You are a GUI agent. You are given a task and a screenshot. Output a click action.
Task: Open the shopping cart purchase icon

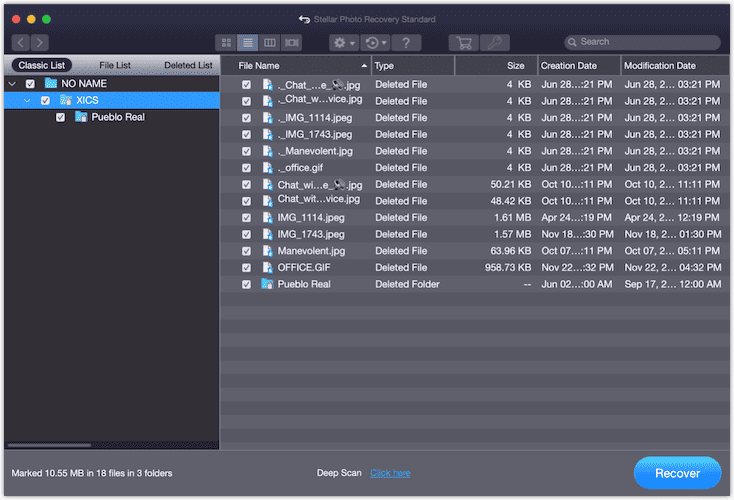pyautogui.click(x=462, y=42)
